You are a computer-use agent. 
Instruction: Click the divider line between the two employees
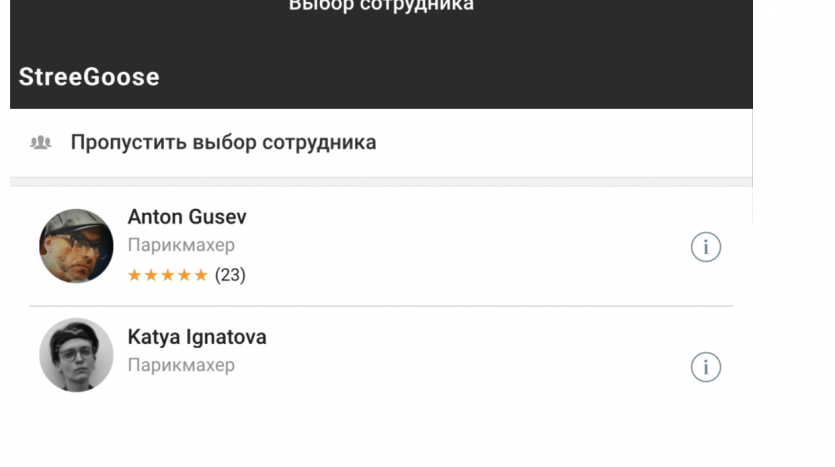[x=381, y=306]
